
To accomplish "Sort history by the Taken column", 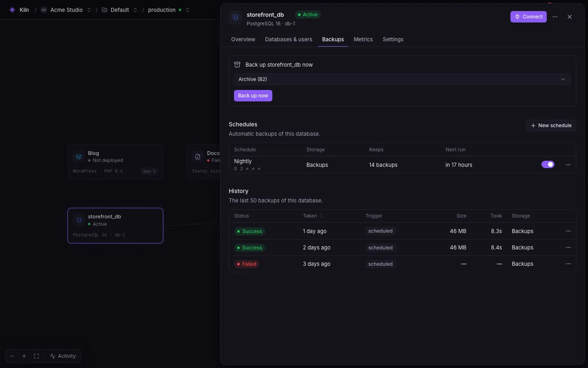I will (313, 216).
